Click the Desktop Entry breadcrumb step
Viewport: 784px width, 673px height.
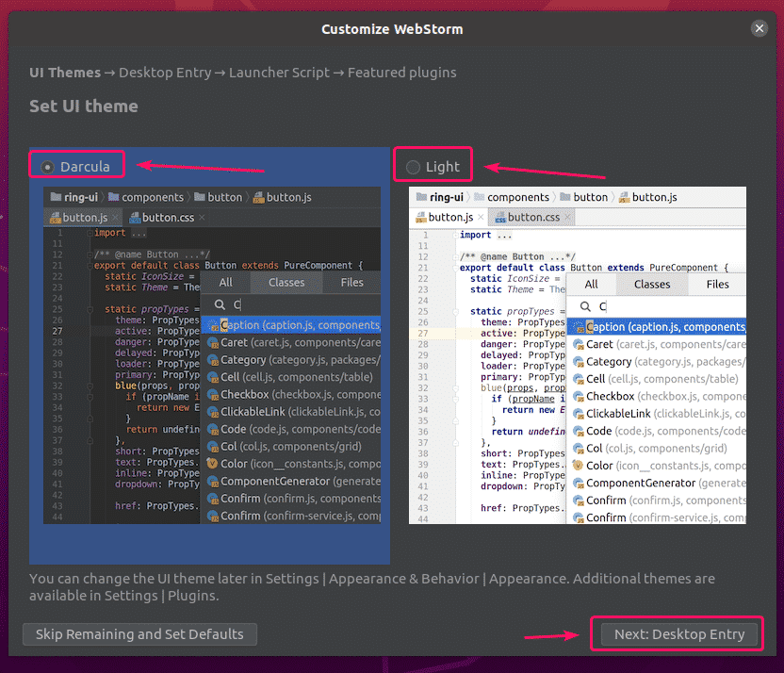pos(165,73)
